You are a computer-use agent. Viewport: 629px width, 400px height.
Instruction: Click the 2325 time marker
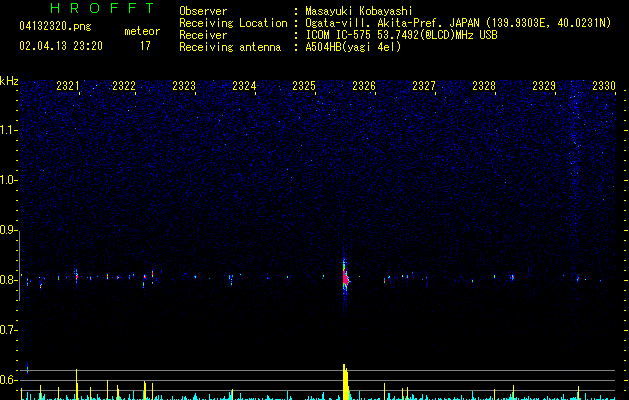pyautogui.click(x=304, y=86)
